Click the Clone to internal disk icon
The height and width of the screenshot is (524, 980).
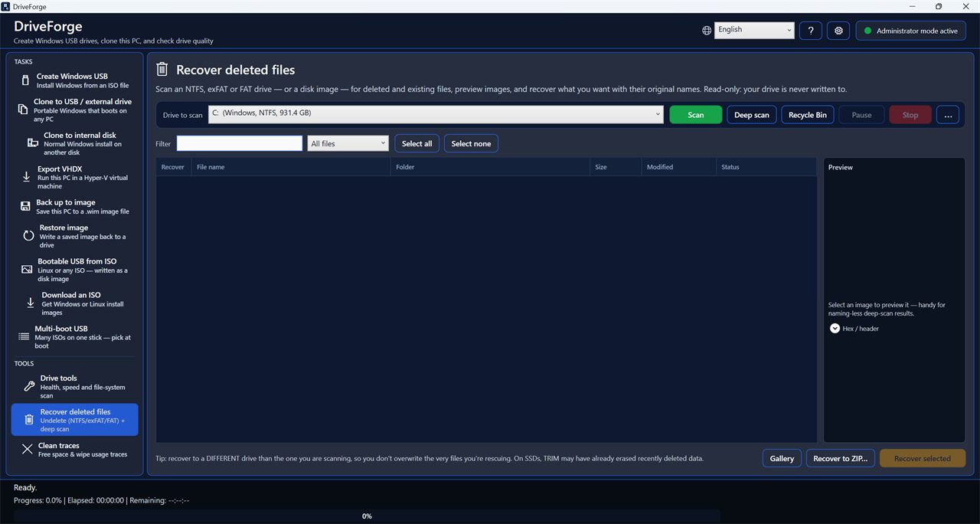tap(33, 143)
